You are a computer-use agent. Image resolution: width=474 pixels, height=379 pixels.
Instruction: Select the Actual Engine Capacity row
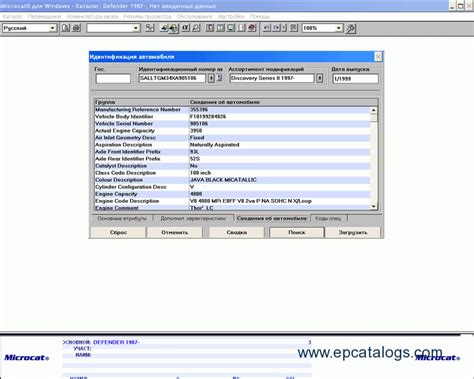click(x=232, y=131)
